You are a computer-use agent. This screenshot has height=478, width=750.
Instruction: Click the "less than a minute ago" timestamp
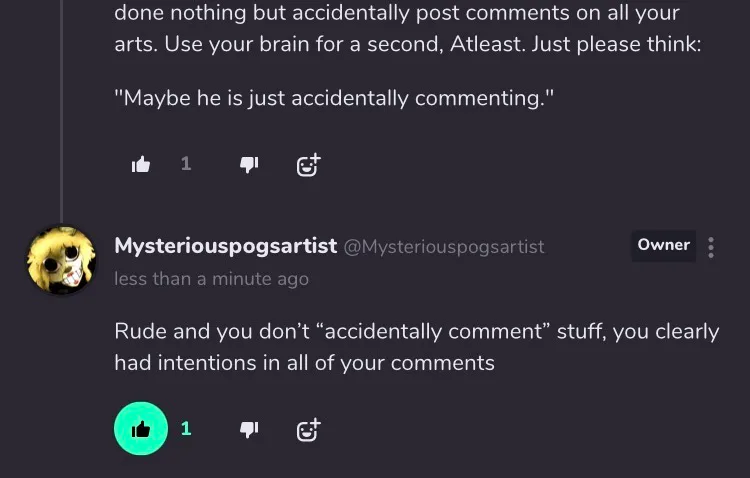point(211,279)
